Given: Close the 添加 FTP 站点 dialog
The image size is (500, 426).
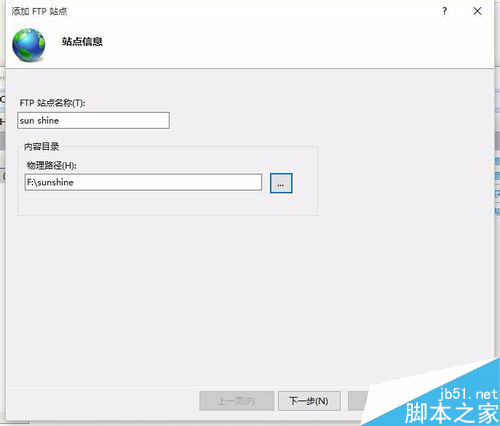Looking at the screenshot, I should [477, 11].
